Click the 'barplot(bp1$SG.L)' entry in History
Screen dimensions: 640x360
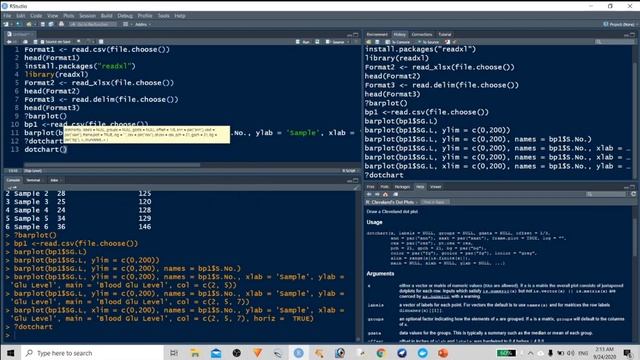pos(401,121)
